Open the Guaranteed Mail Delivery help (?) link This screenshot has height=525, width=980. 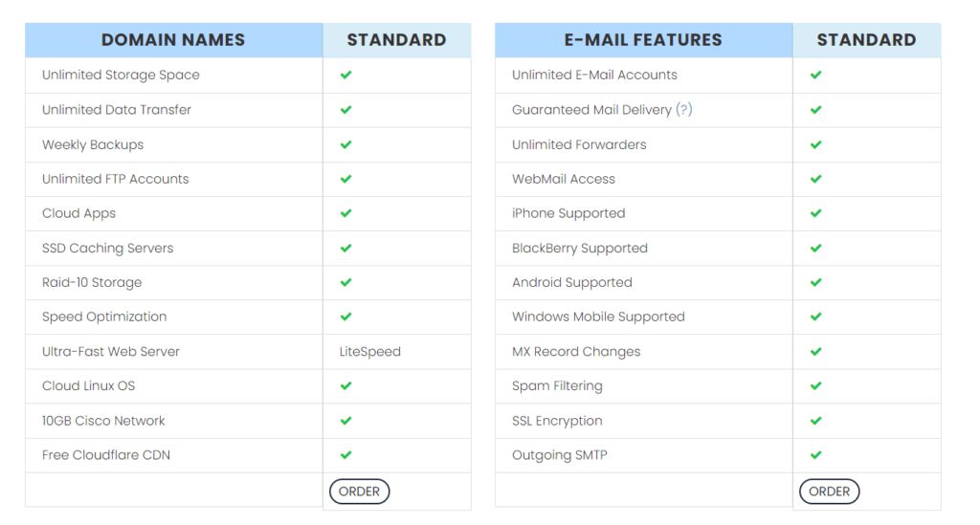click(683, 110)
